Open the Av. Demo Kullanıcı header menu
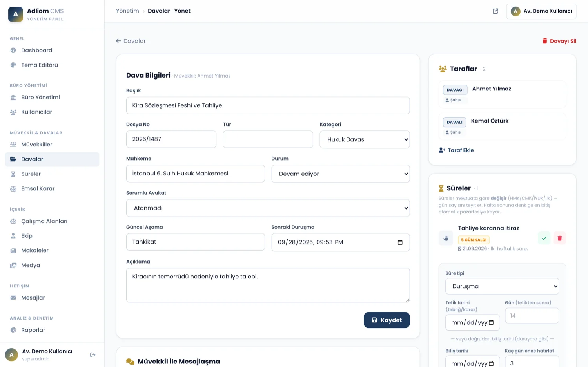The width and height of the screenshot is (588, 367). click(x=541, y=11)
